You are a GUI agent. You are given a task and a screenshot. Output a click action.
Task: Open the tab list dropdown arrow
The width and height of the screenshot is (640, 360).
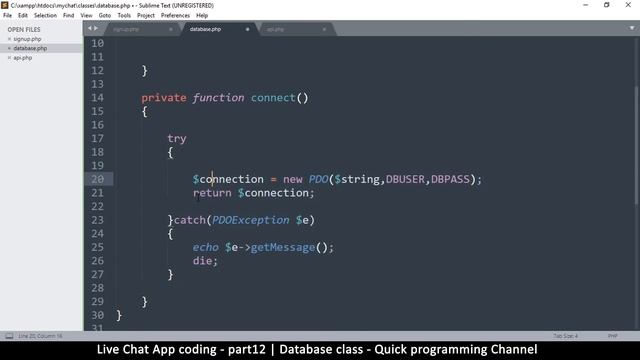(x=632, y=28)
